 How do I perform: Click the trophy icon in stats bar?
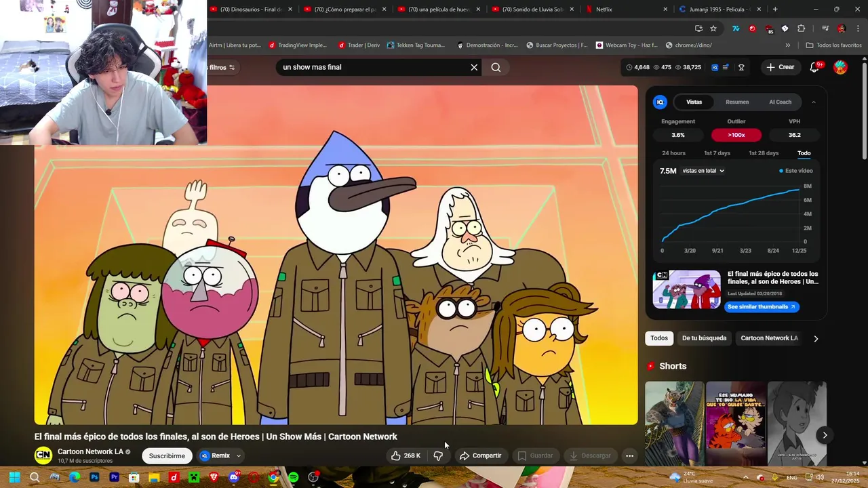[741, 67]
